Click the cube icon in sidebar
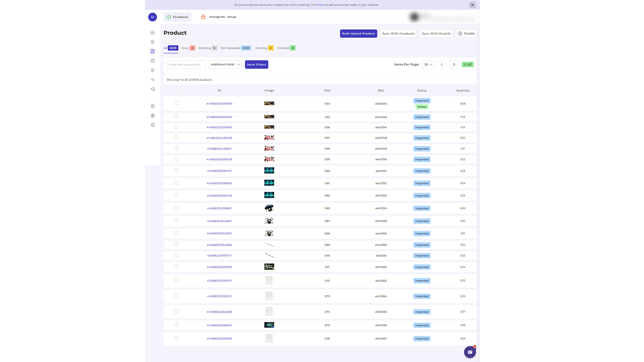 pos(153,42)
